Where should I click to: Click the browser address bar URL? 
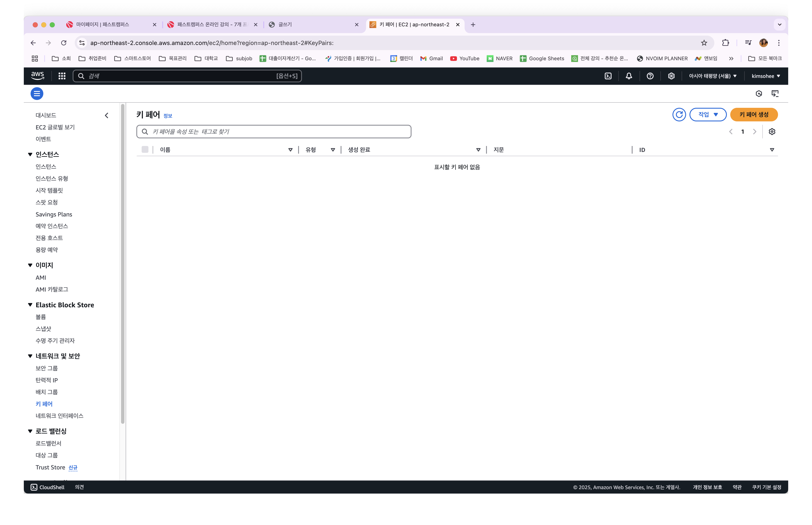(x=212, y=43)
